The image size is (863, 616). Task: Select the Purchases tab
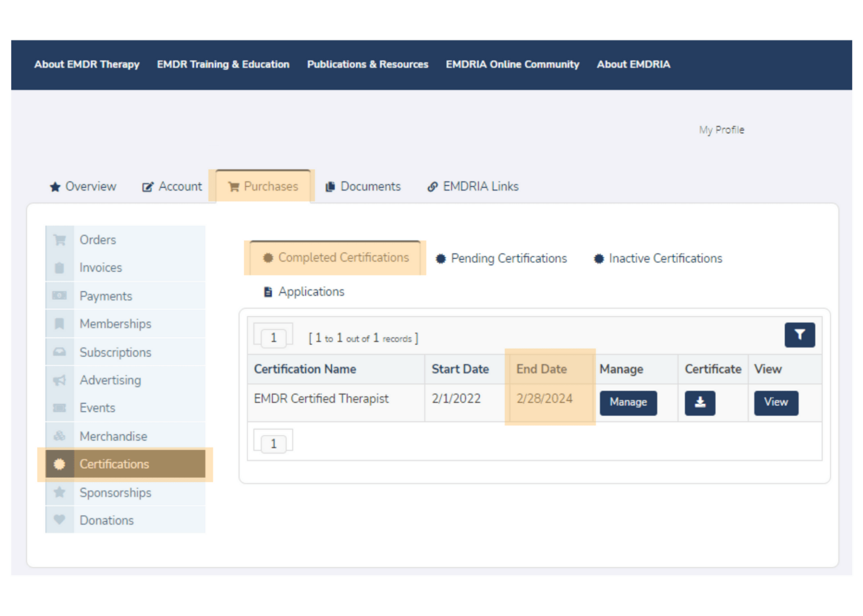coord(263,186)
